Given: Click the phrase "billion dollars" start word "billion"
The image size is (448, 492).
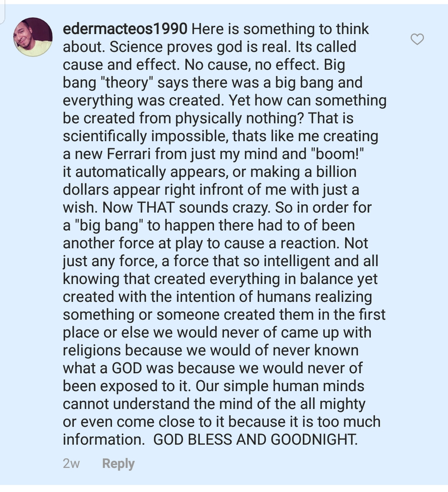Looking at the screenshot, I should point(336,172).
